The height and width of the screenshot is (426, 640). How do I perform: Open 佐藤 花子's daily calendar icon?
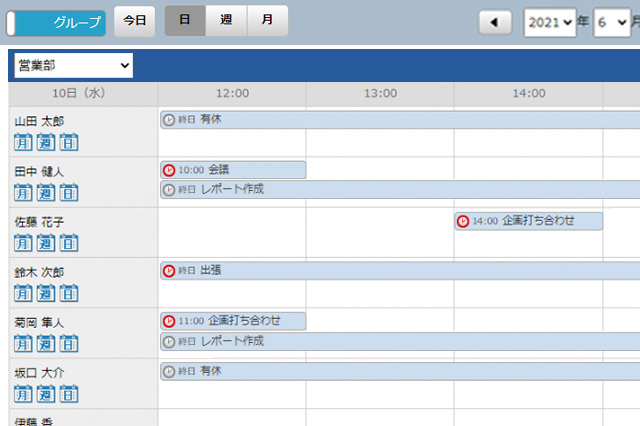69,243
